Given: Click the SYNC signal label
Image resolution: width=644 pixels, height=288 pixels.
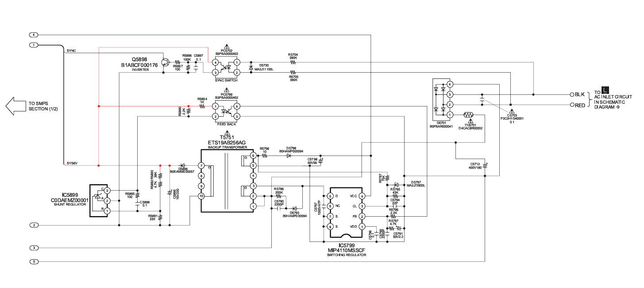Looking at the screenshot, I should pos(71,51).
